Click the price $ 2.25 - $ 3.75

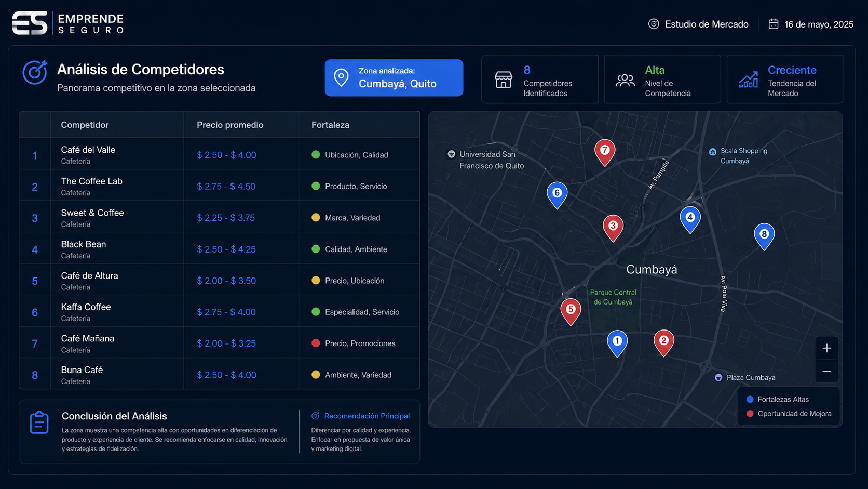click(226, 218)
